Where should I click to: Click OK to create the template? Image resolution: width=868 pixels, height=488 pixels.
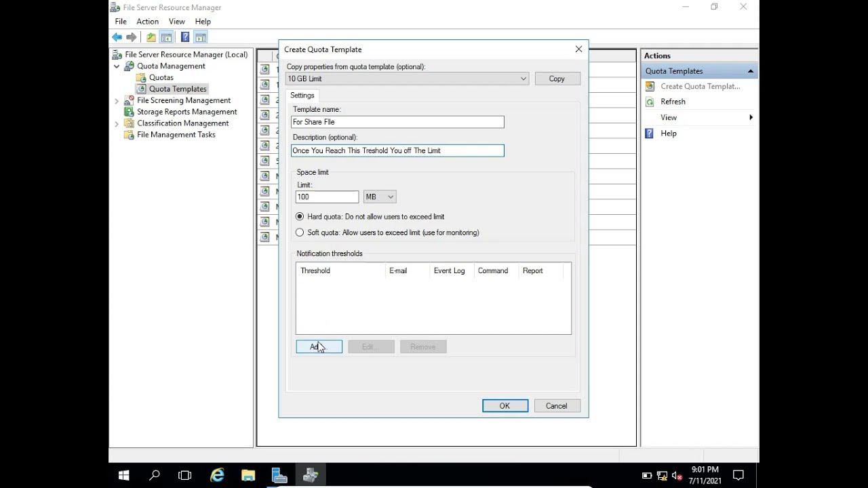pyautogui.click(x=505, y=406)
